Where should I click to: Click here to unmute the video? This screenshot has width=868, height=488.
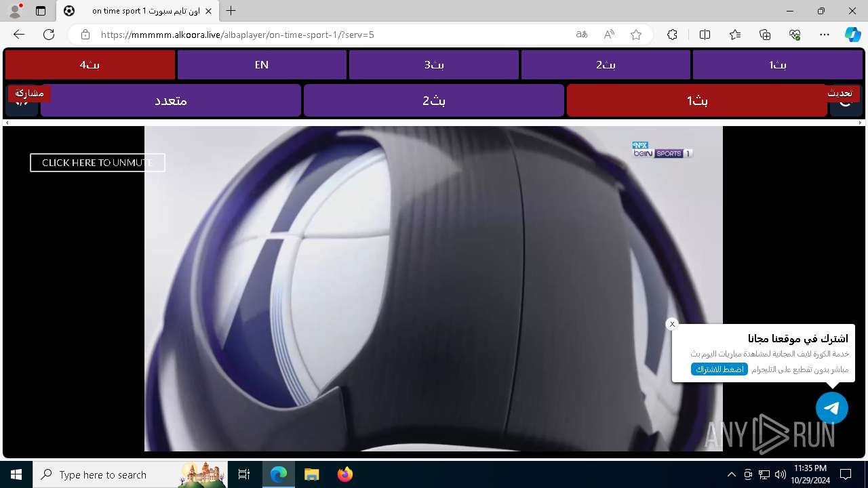(98, 163)
